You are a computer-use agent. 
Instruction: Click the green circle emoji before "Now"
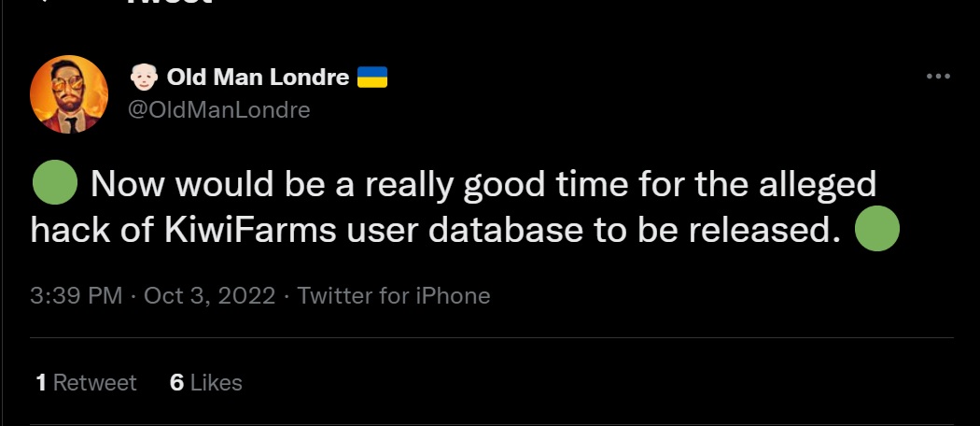[54, 184]
